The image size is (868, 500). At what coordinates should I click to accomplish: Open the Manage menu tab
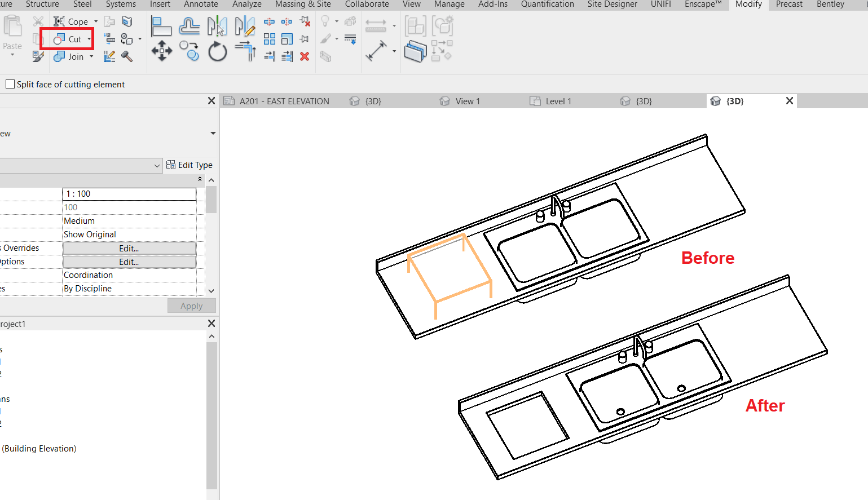(x=448, y=5)
